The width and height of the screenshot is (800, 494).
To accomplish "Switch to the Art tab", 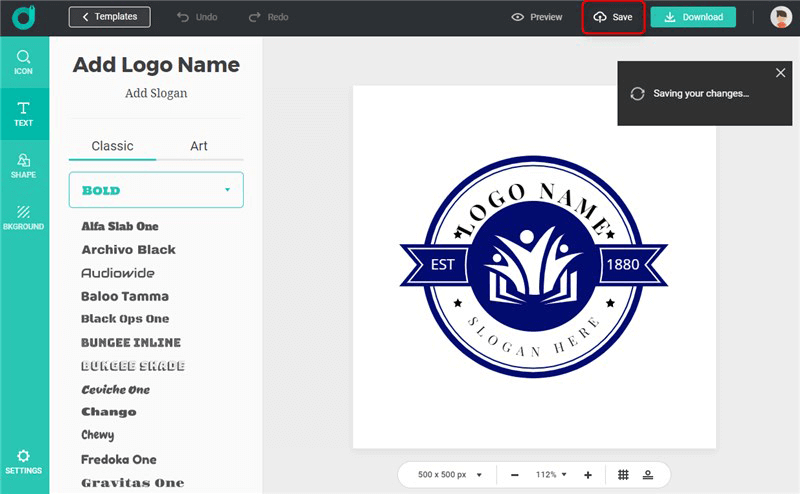I will pos(199,146).
